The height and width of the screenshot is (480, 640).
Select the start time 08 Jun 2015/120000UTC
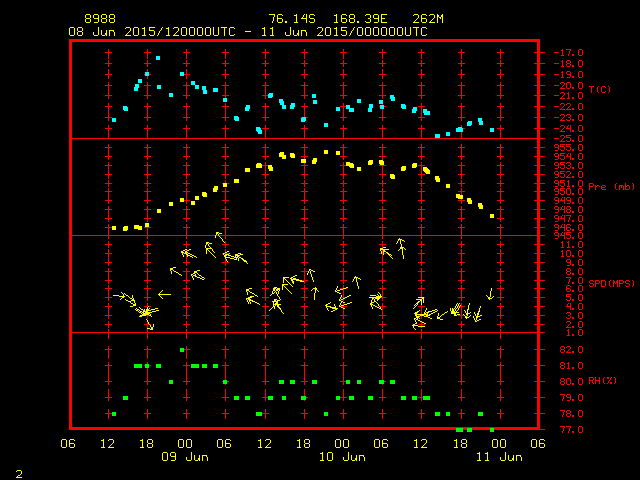click(x=152, y=32)
